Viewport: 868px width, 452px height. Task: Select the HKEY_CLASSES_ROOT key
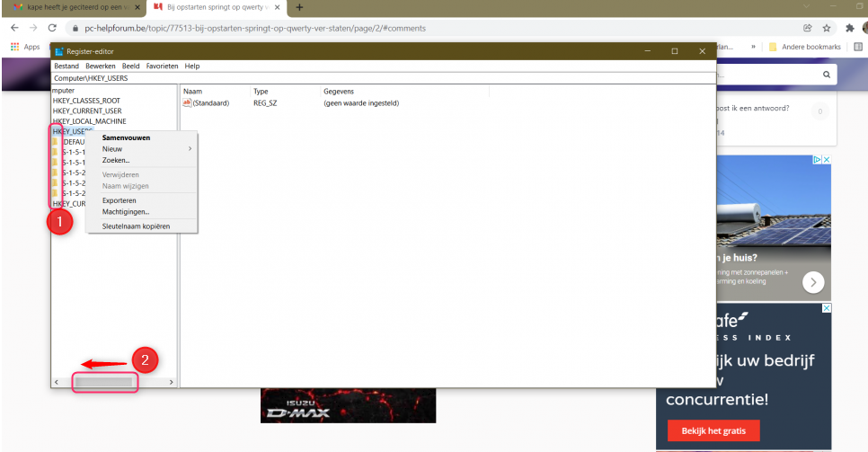(86, 101)
